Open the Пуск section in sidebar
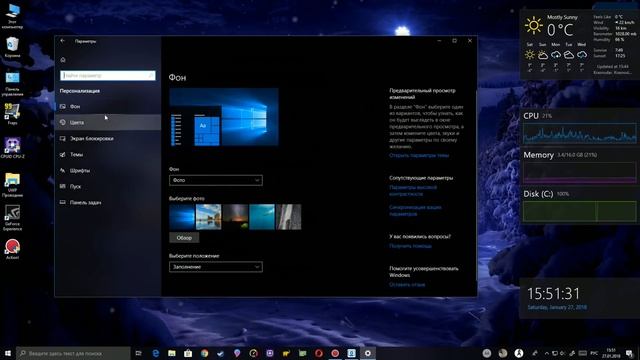The image size is (640, 360). tap(108, 186)
